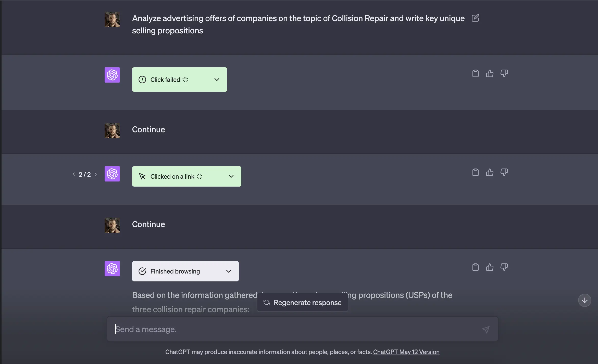The image size is (598, 364).
Task: Open the ChatGPT May 12 Version link
Action: tap(406, 352)
